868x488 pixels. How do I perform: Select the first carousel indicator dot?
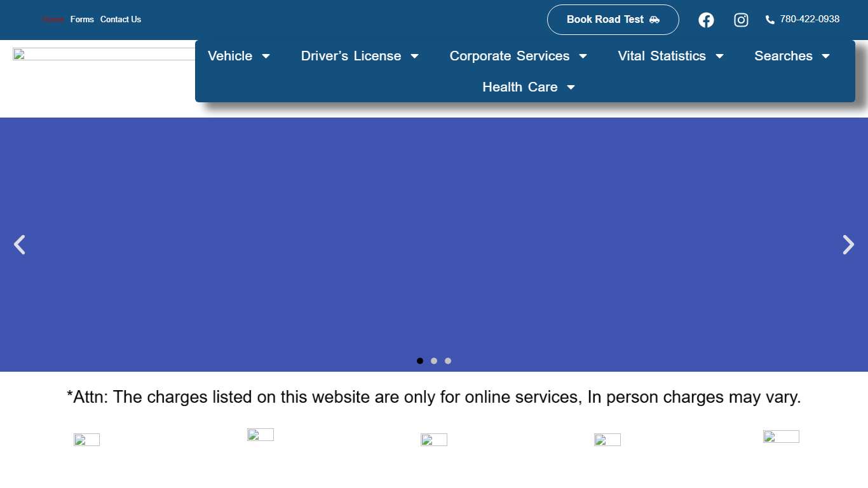pos(420,360)
